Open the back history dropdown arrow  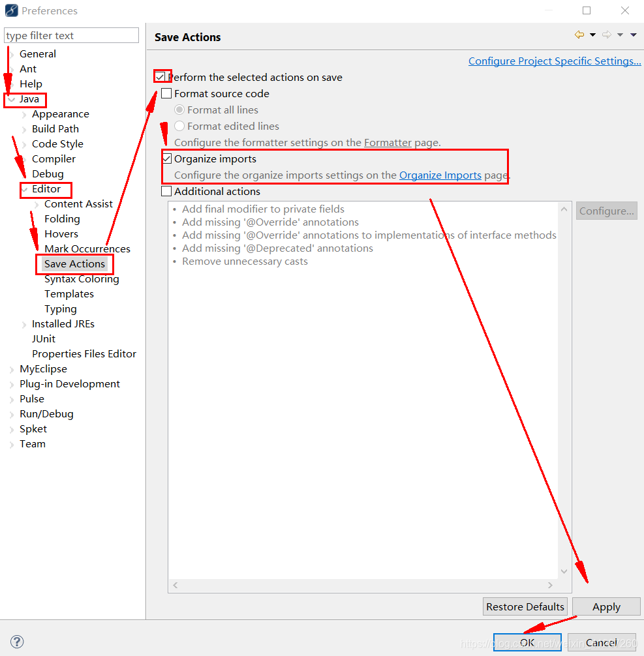pos(593,35)
